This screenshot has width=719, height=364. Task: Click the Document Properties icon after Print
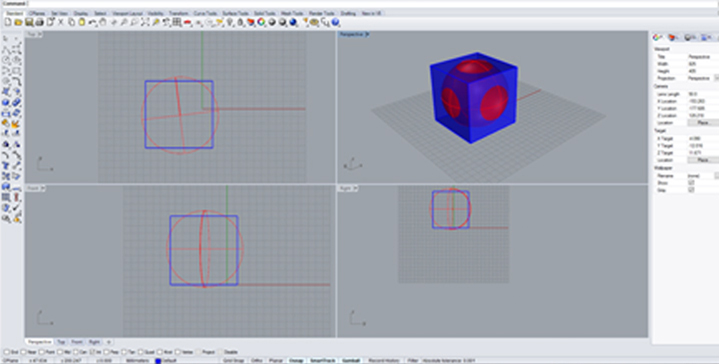[50, 22]
